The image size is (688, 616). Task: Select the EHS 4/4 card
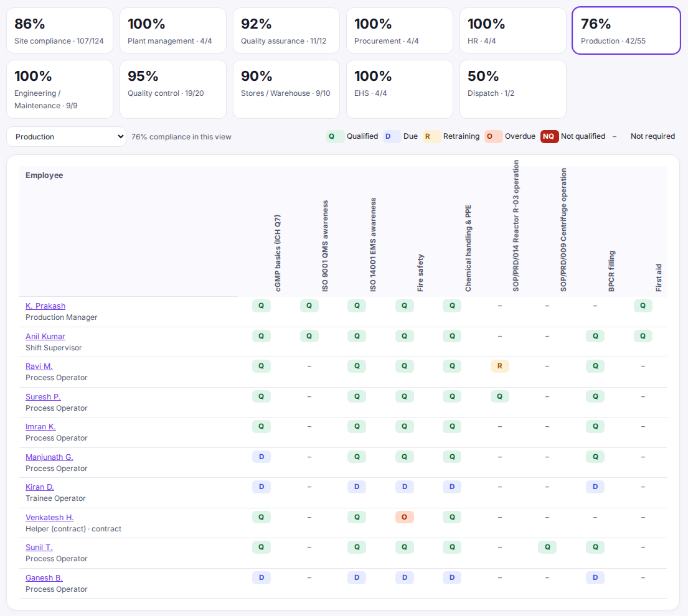point(400,90)
